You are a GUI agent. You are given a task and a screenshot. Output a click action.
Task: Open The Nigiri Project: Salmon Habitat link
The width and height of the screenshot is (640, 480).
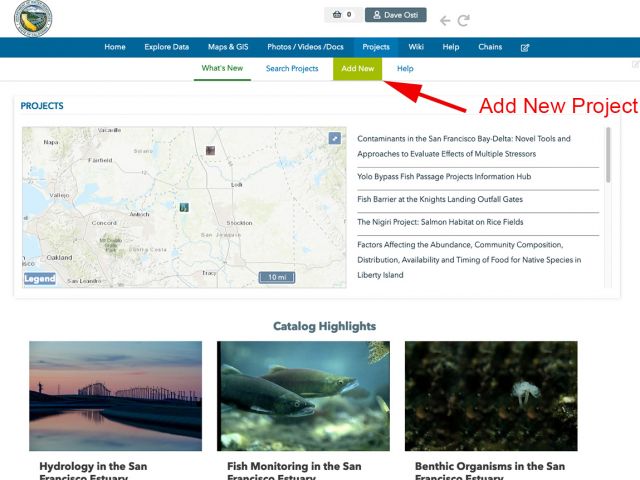pos(440,222)
